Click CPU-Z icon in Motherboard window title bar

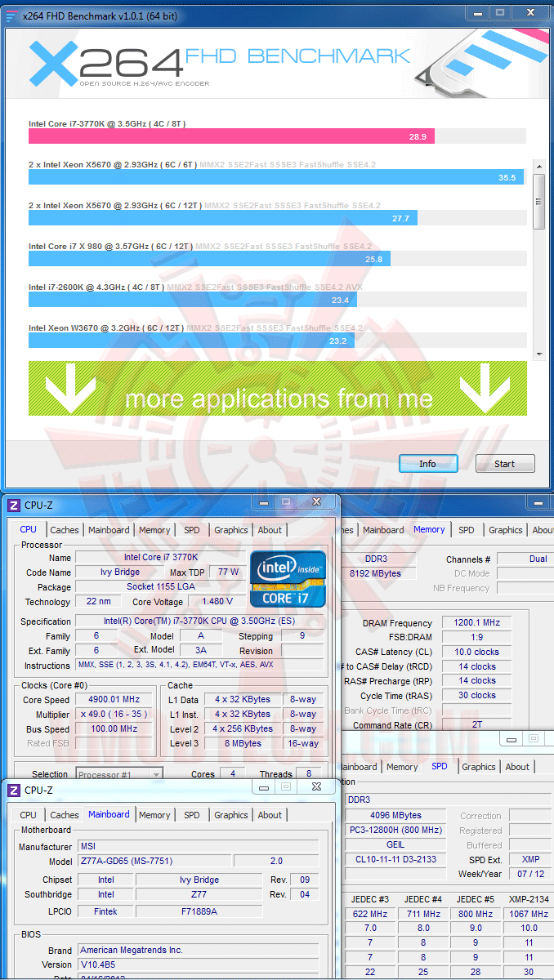[13, 790]
